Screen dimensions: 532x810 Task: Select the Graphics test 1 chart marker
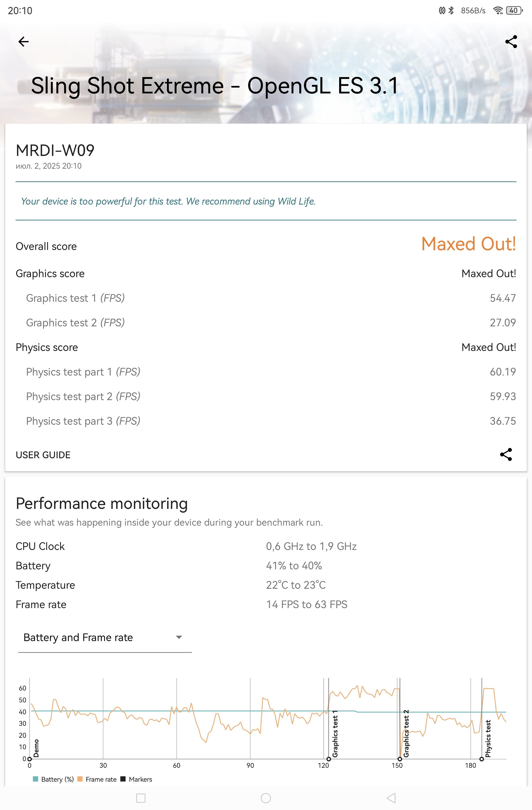pyautogui.click(x=328, y=759)
